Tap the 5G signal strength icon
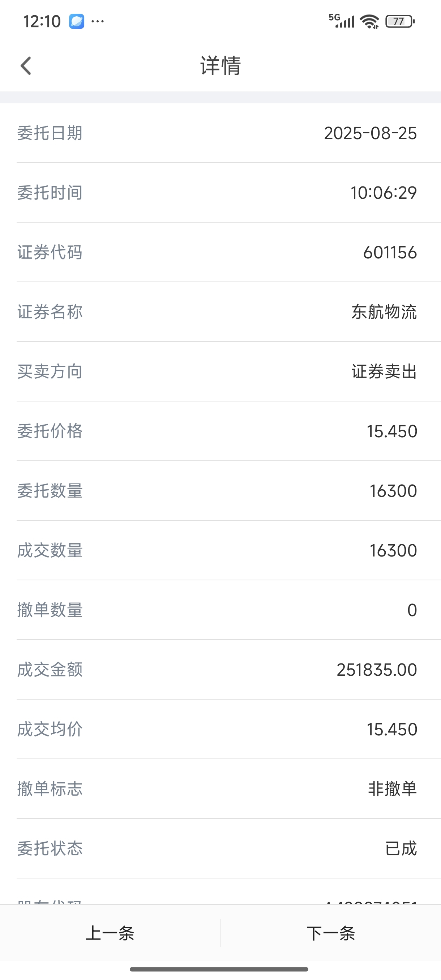Screen dimensions: 441x980 click(341, 21)
